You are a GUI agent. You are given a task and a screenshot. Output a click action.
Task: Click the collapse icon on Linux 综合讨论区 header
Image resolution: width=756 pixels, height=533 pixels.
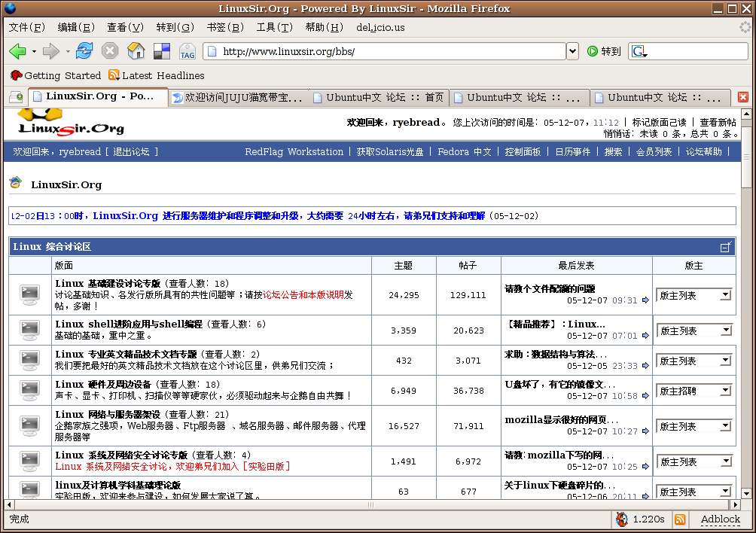click(x=726, y=247)
